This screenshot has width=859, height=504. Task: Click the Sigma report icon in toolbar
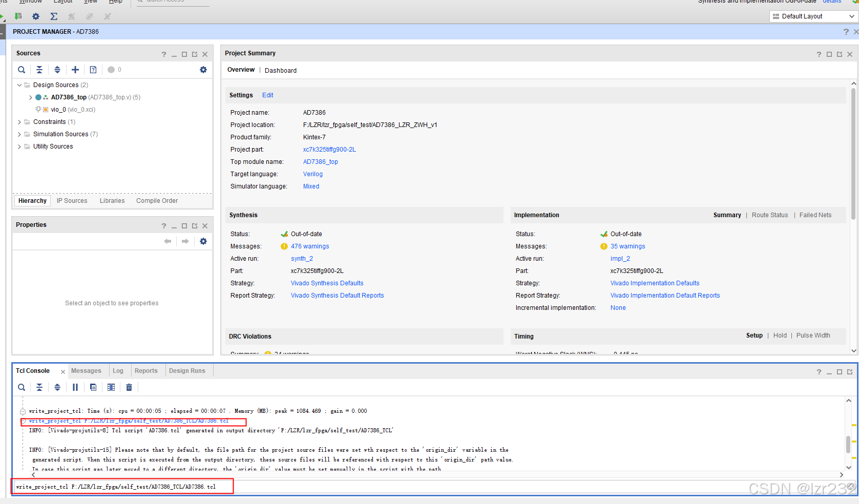[54, 16]
